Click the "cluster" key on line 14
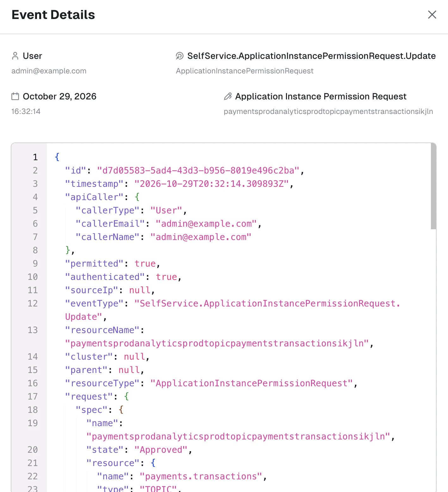 click(x=89, y=357)
